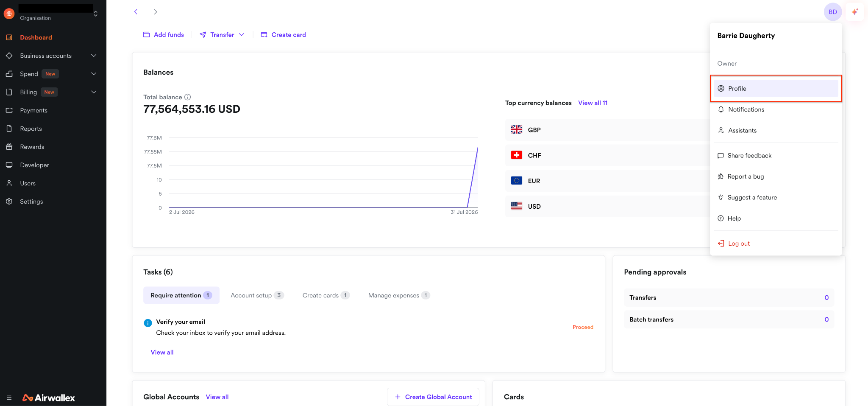Screen dimensions: 868x406
Task: Open the AI sparkle assistant icon
Action: coord(855,12)
